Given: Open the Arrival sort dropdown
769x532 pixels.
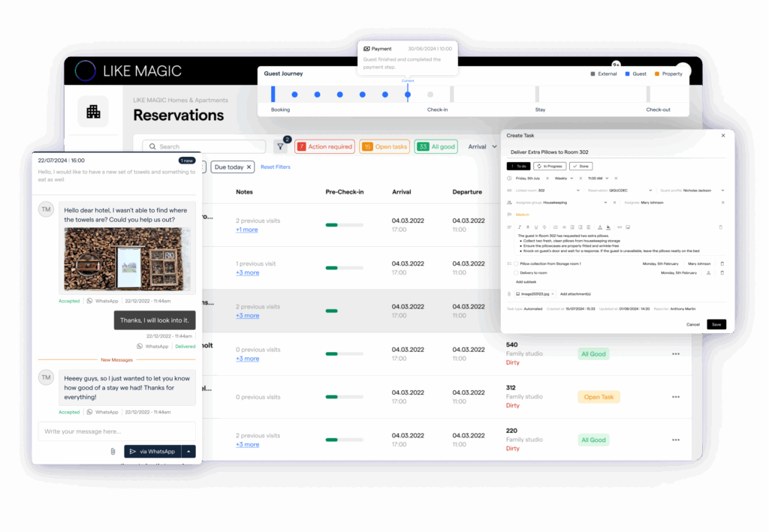Looking at the screenshot, I should pos(483,146).
